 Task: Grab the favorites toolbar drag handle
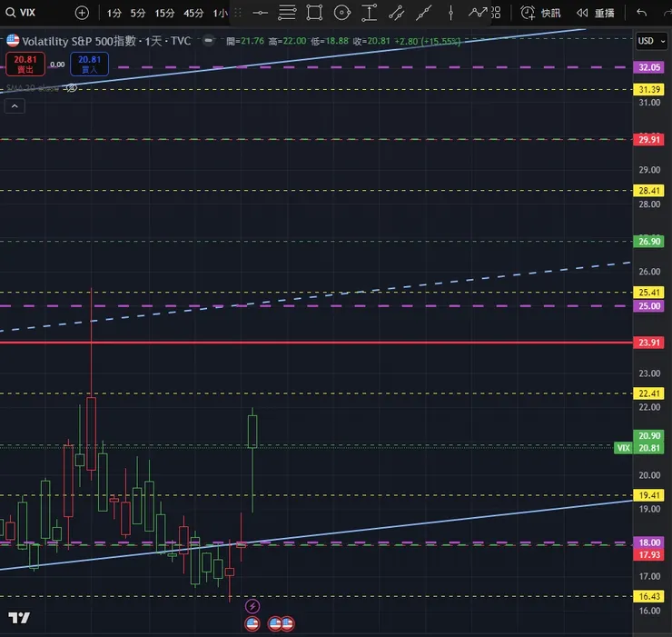coord(238,13)
